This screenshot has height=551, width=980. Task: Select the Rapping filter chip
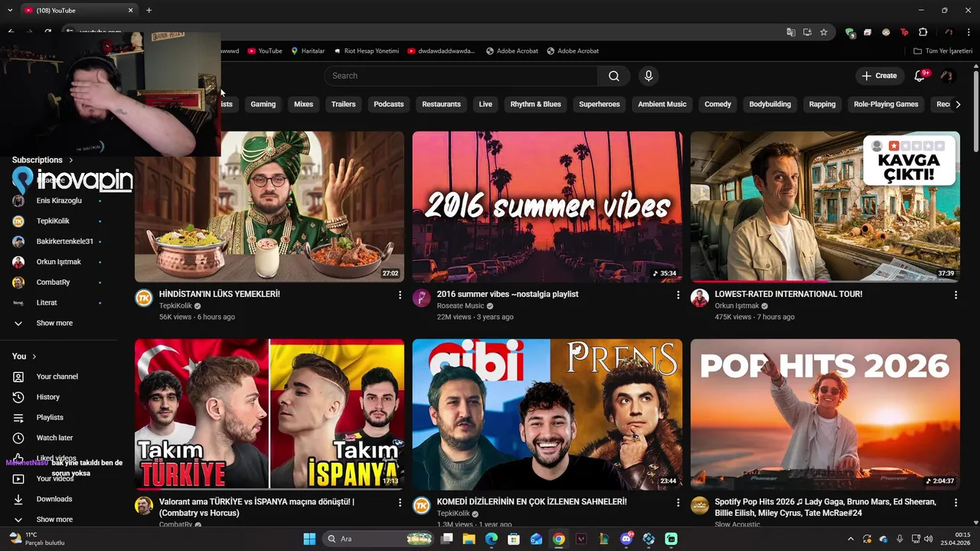pyautogui.click(x=822, y=104)
